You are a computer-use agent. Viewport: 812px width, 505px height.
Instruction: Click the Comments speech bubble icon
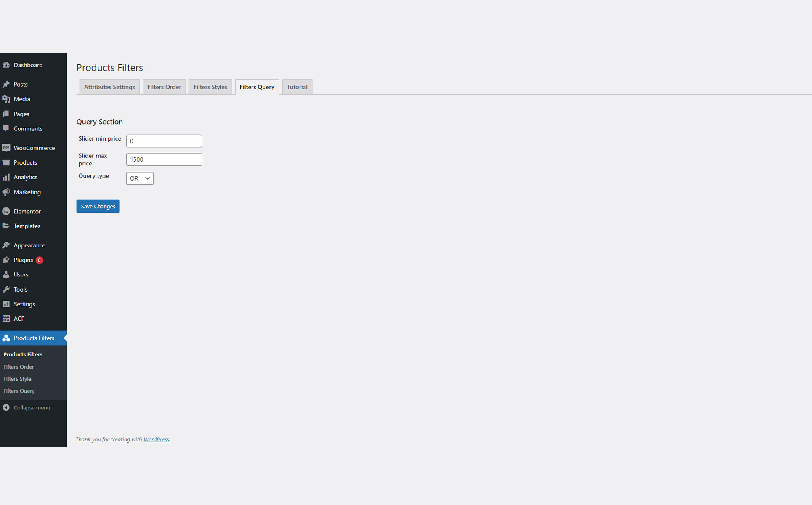[6, 129]
